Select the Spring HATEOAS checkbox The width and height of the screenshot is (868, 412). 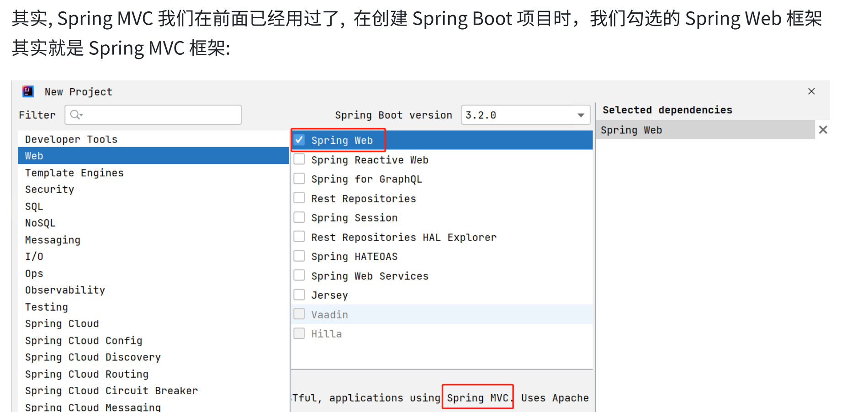pyautogui.click(x=299, y=256)
